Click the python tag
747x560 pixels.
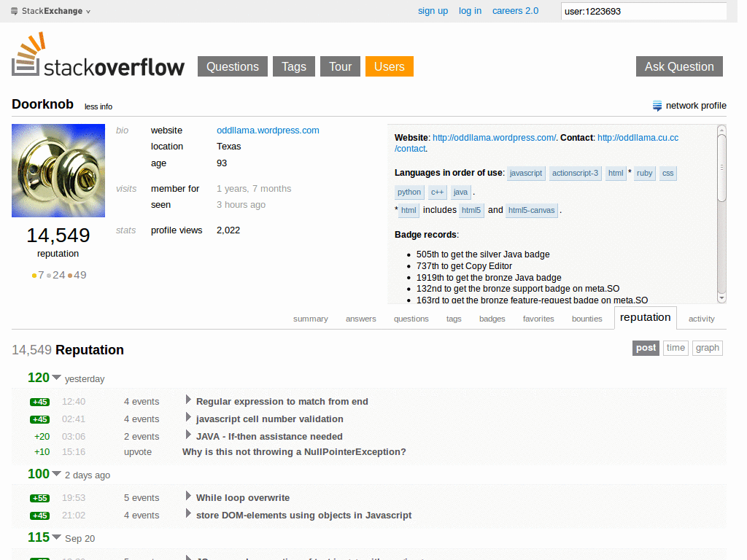coord(409,192)
